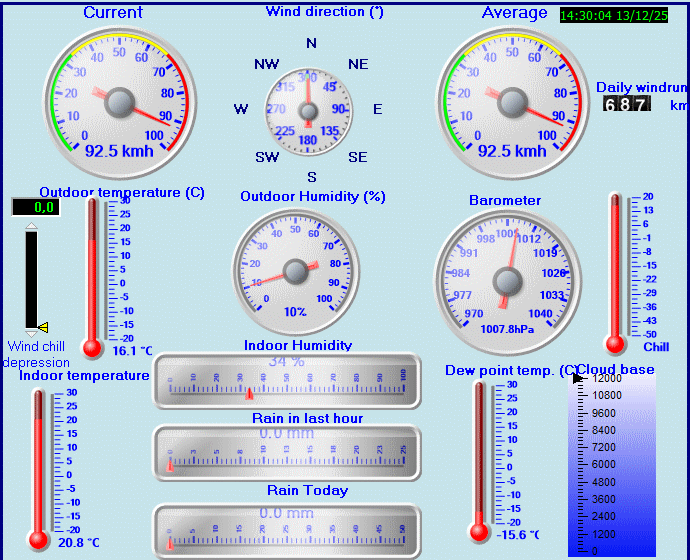Click the down arrow below wind chill bar
This screenshot has width=690, height=560.
click(x=31, y=332)
